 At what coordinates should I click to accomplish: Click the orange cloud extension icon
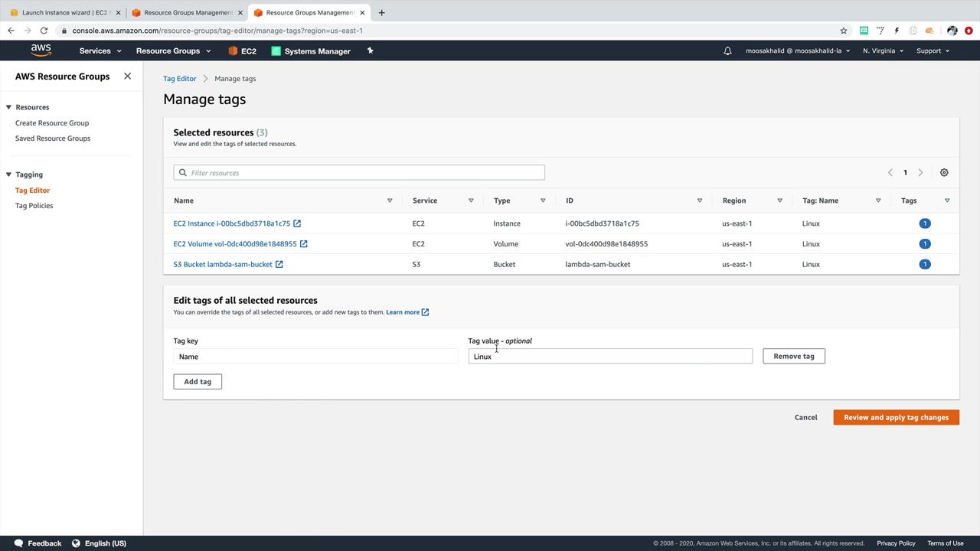(929, 31)
